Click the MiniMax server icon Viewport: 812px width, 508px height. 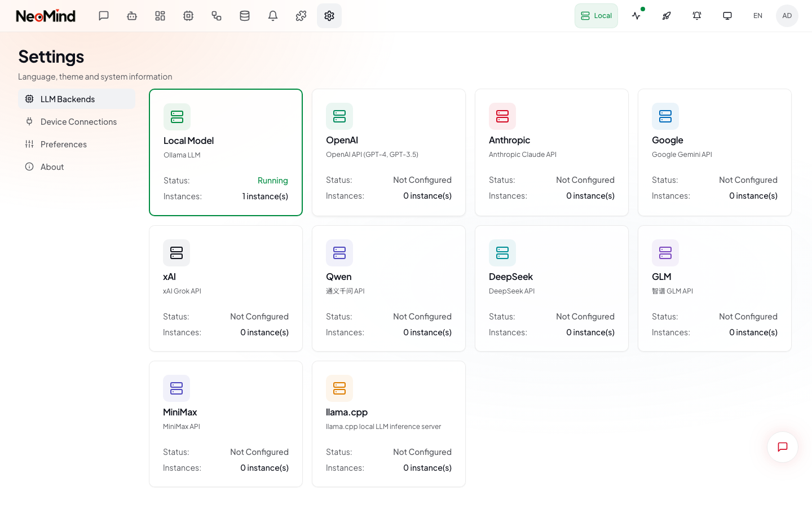176,388
